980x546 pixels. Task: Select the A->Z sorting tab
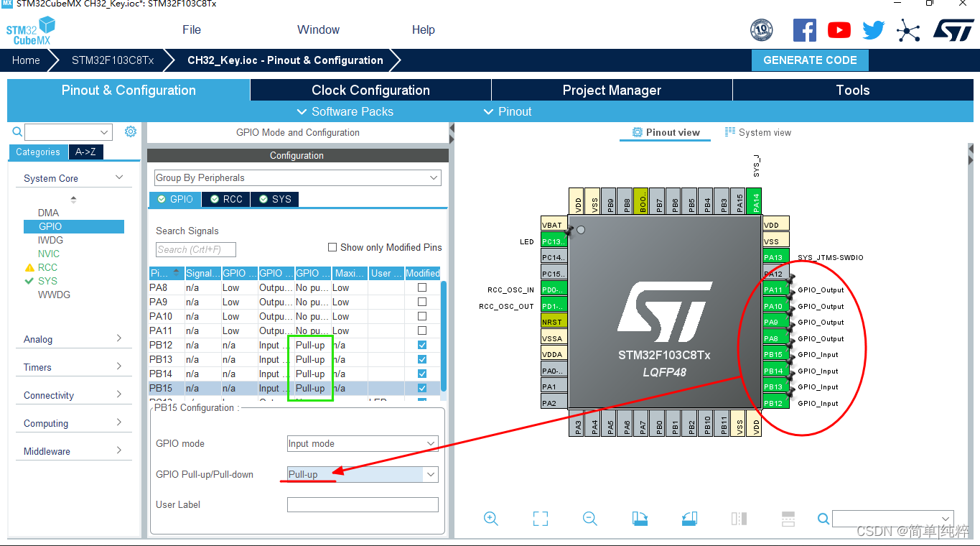(x=85, y=152)
